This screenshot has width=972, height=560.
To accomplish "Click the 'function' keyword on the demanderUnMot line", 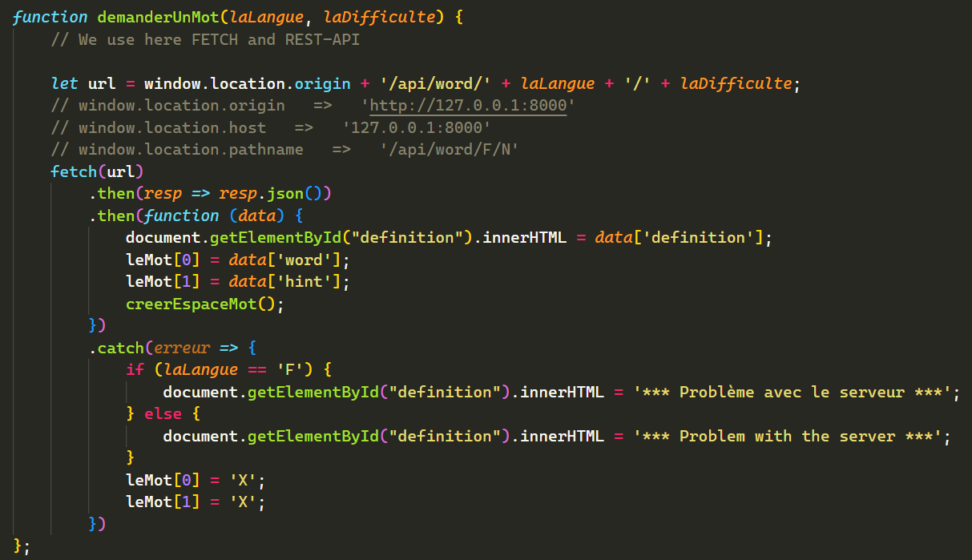I will [x=50, y=17].
